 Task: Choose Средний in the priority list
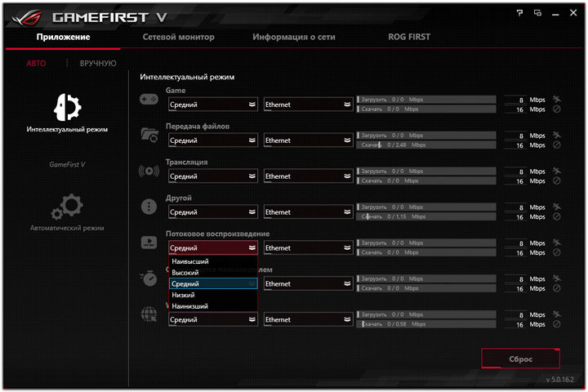tap(212, 283)
